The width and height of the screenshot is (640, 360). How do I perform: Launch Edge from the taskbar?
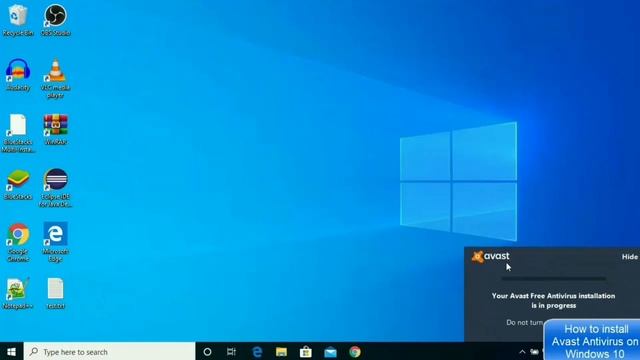click(257, 351)
